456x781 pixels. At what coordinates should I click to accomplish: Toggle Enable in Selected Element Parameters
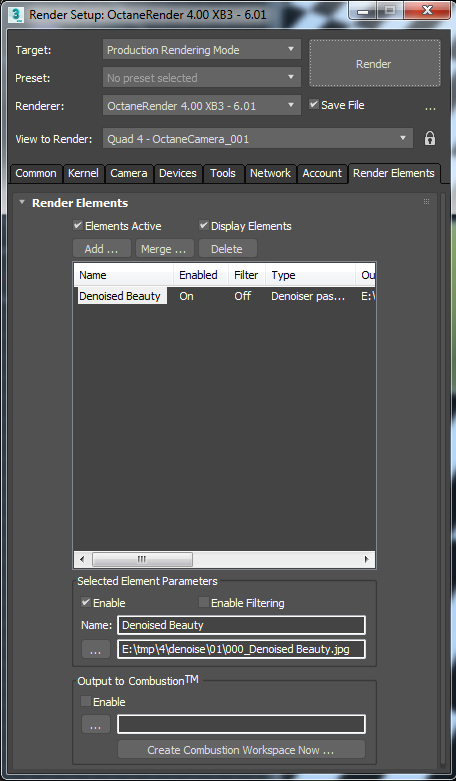[x=86, y=603]
